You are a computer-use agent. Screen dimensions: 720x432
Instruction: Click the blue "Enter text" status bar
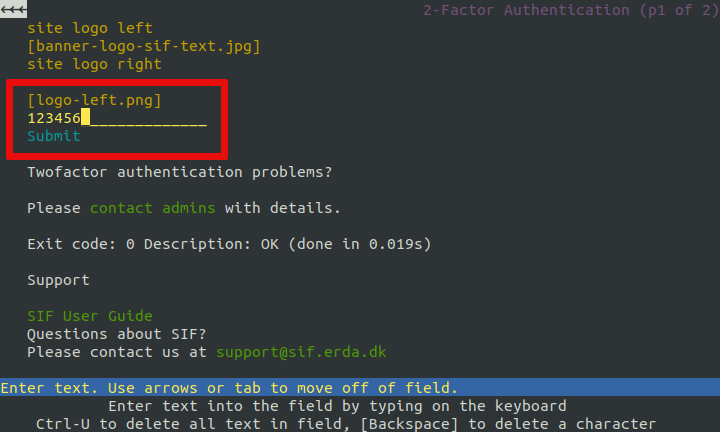360,388
